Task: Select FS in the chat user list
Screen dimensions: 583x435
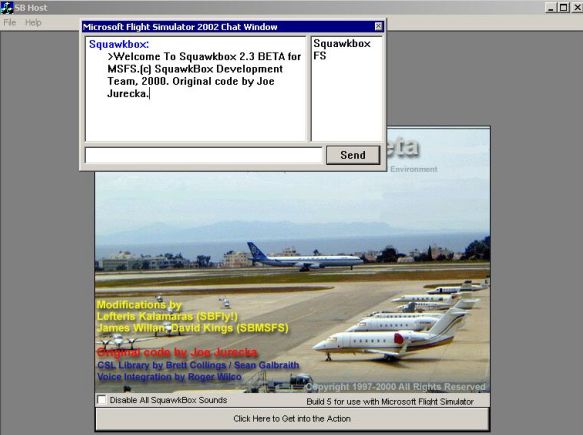Action: (320, 56)
